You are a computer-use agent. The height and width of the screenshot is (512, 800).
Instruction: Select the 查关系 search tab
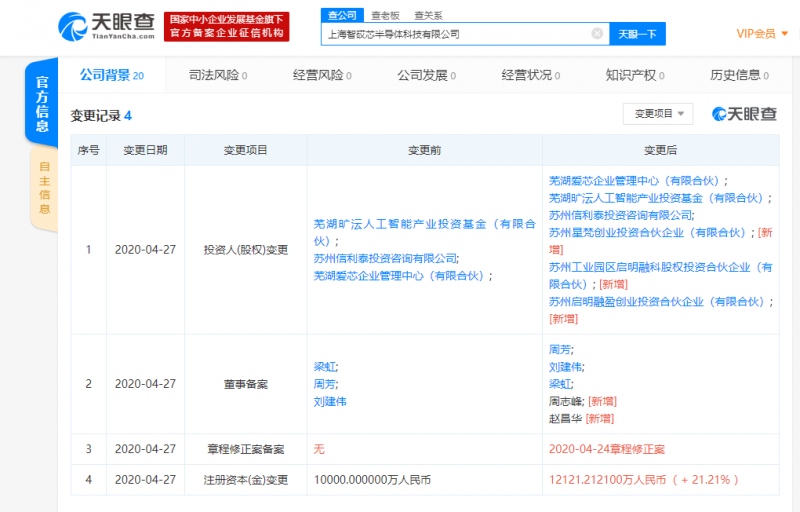click(428, 15)
